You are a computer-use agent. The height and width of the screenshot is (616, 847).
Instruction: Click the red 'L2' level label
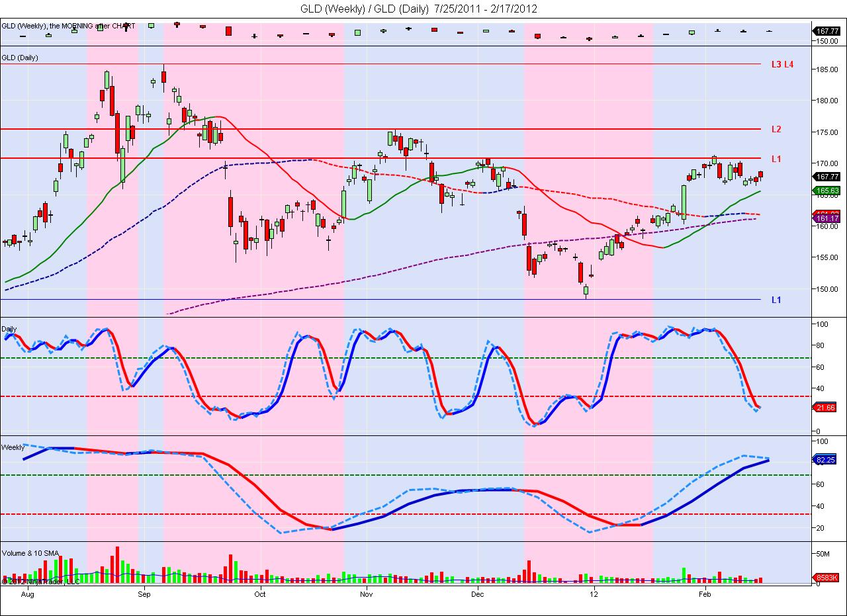(776, 129)
